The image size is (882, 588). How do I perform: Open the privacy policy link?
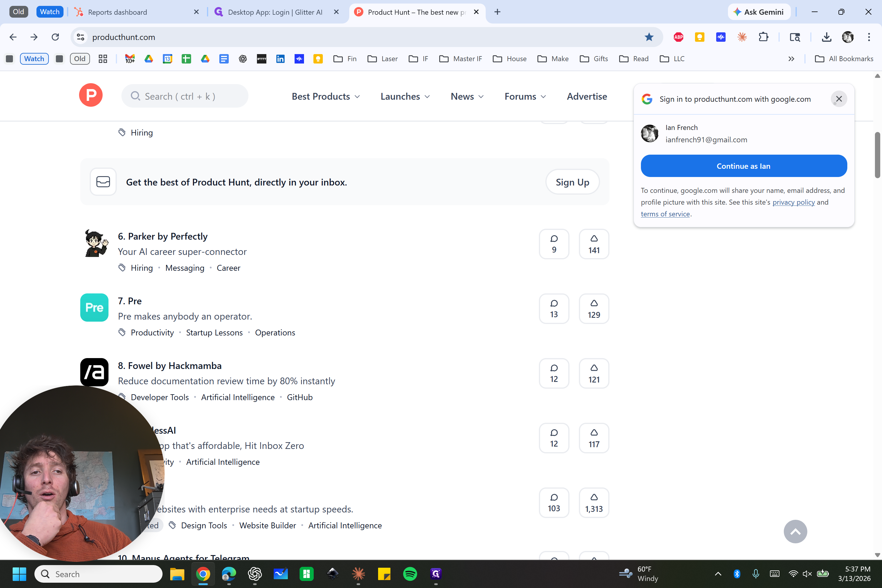793,202
